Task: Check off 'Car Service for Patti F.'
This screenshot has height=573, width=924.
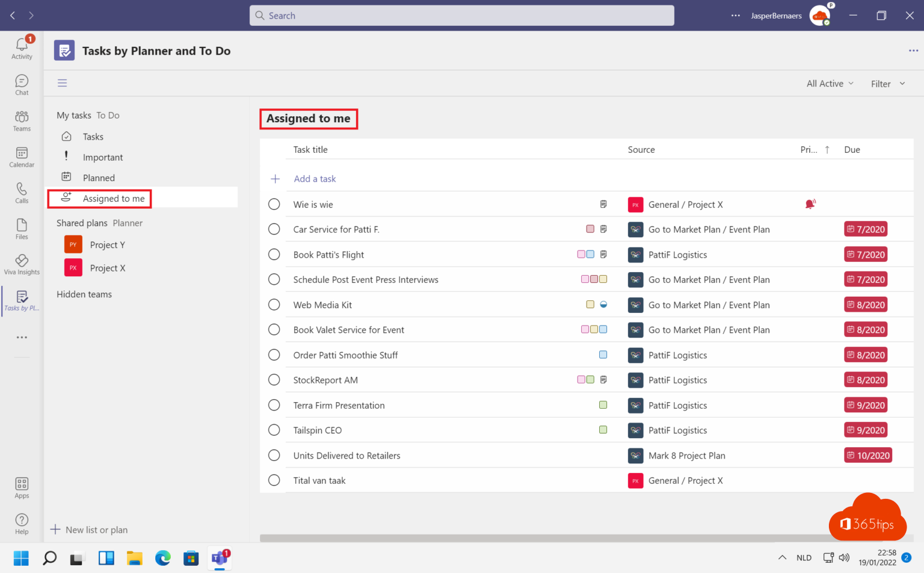Action: 274,229
